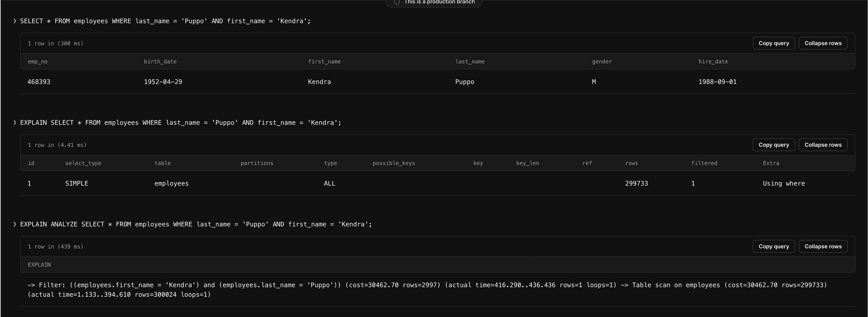The width and height of the screenshot is (868, 317).
Task: Select the first_name column header
Action: (x=325, y=61)
